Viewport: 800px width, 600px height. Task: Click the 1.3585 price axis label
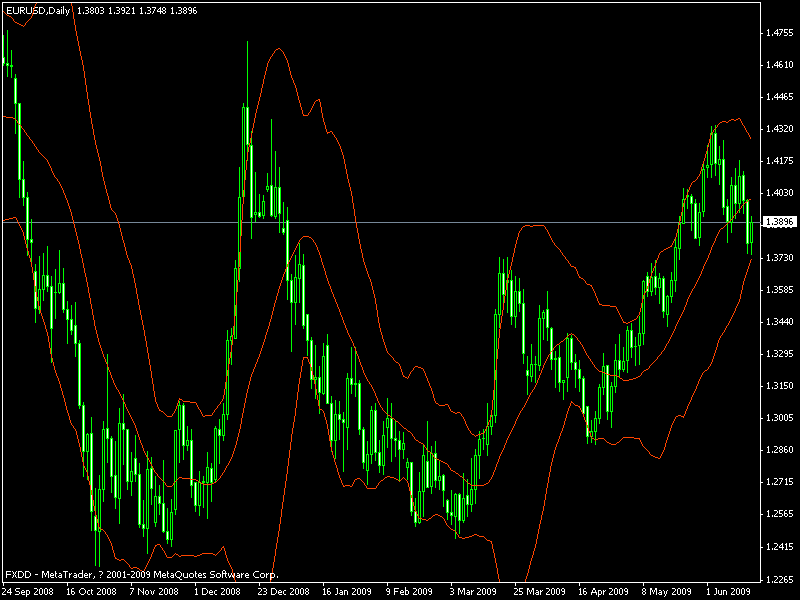[x=780, y=290]
